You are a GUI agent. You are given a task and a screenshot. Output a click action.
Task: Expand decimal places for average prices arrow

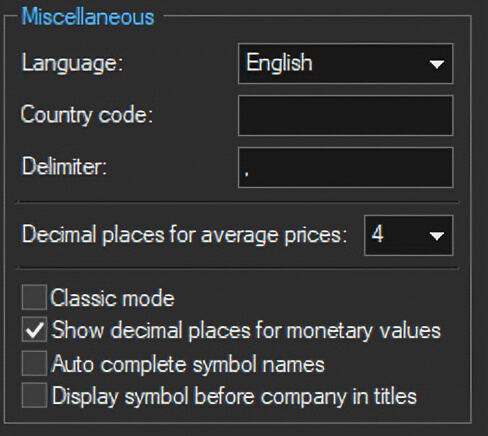(x=437, y=236)
